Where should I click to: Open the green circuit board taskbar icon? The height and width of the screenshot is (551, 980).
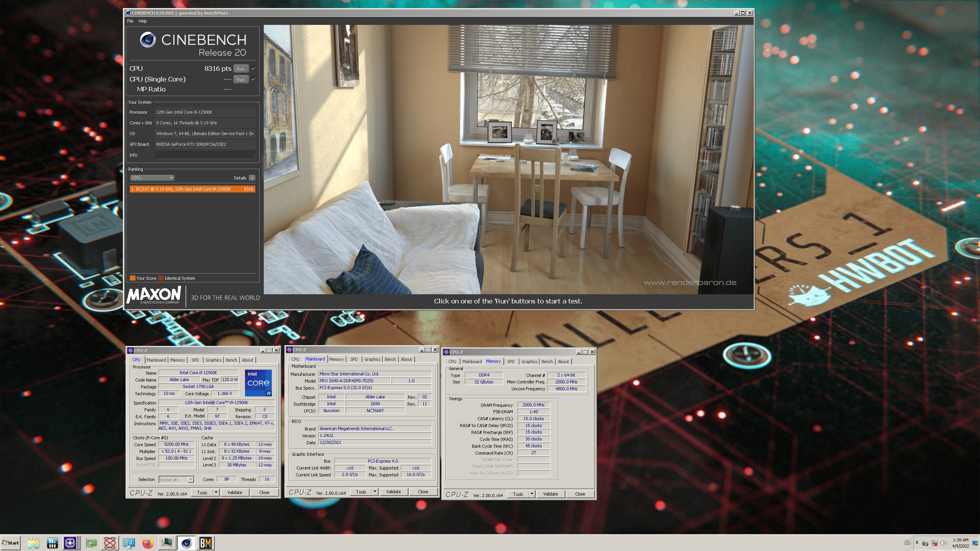91,543
